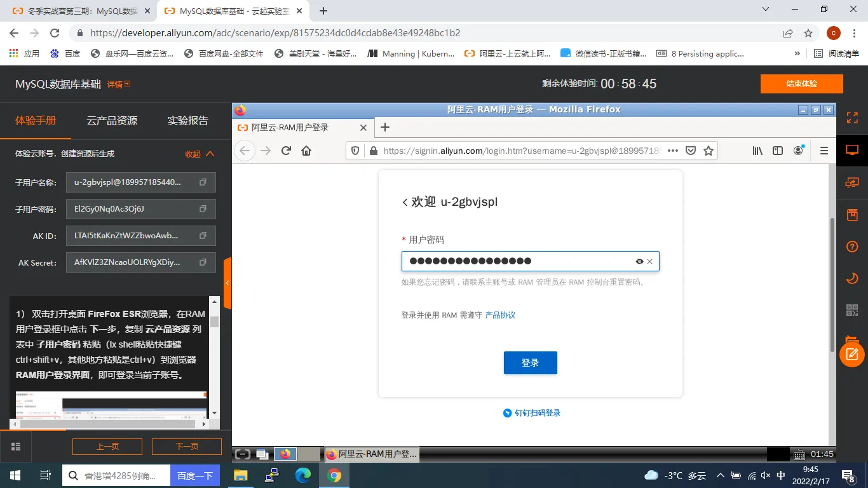Switch night mode with the moon icon
868x488 pixels.
tap(852, 278)
